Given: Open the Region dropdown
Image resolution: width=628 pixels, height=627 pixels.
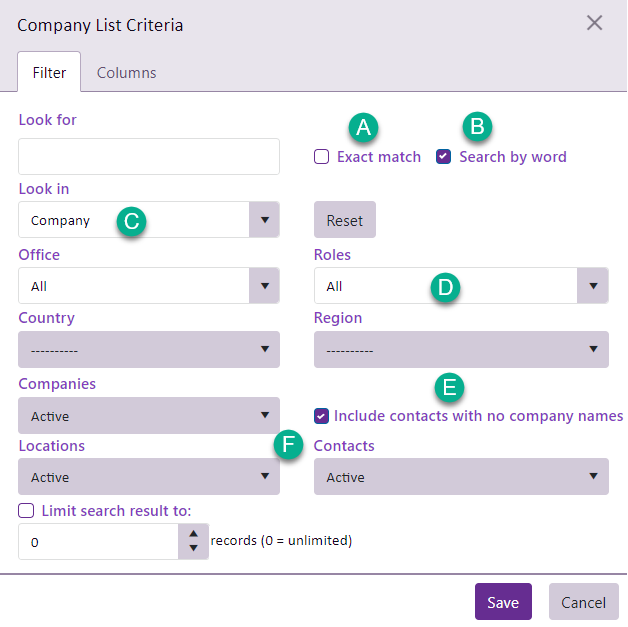Looking at the screenshot, I should coord(461,350).
